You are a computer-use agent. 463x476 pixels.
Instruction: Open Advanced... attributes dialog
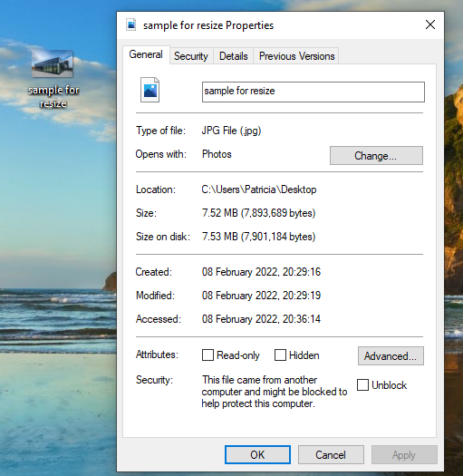click(391, 355)
